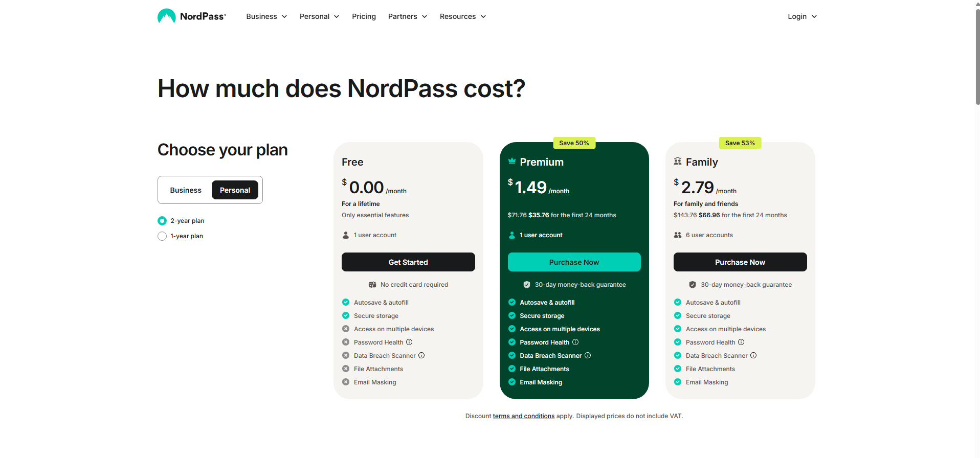The height and width of the screenshot is (458, 980).
Task: Click Get Started on the Free plan
Action: 408,262
